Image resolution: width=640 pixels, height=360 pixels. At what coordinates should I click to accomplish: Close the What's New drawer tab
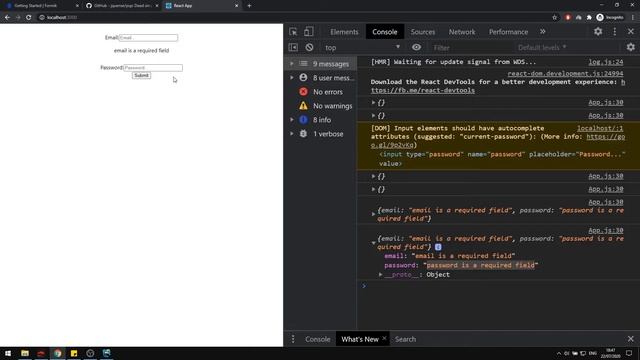click(384, 339)
